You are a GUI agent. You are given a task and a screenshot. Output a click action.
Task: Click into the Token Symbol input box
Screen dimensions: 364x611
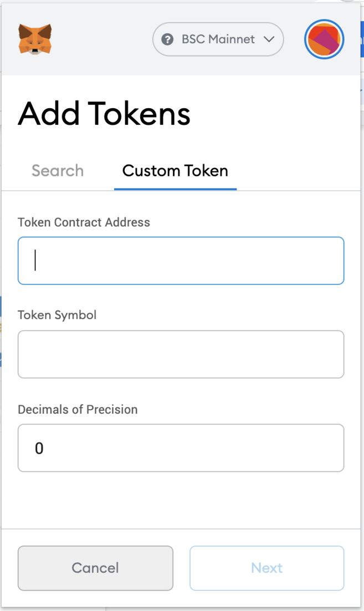click(181, 354)
